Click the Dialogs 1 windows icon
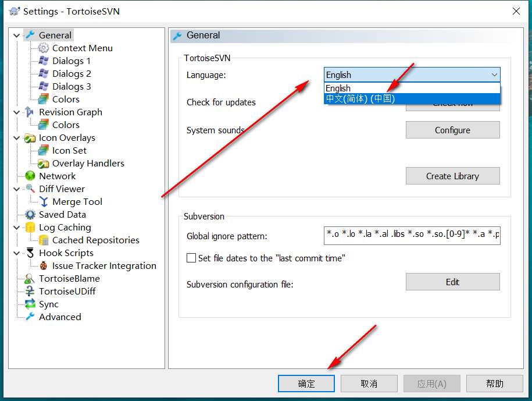The width and height of the screenshot is (532, 401). 44,61
